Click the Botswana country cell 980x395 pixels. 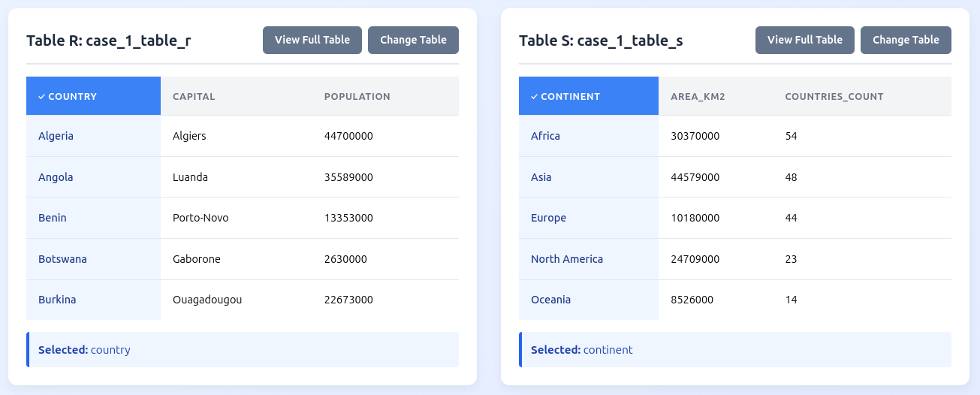62,259
